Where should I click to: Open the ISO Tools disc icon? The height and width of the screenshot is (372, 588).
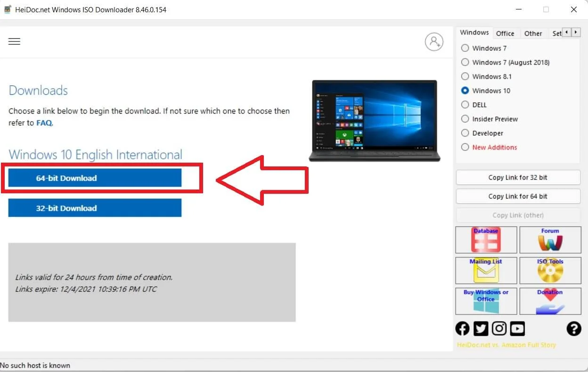550,270
